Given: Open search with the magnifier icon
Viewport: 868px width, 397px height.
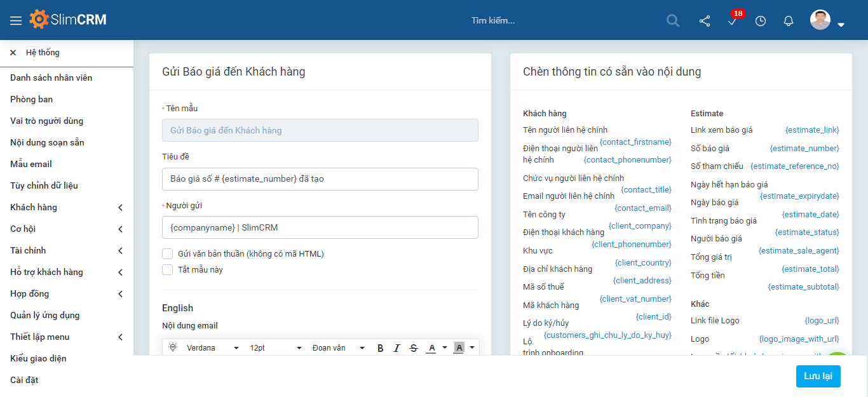Looking at the screenshot, I should pyautogui.click(x=672, y=20).
